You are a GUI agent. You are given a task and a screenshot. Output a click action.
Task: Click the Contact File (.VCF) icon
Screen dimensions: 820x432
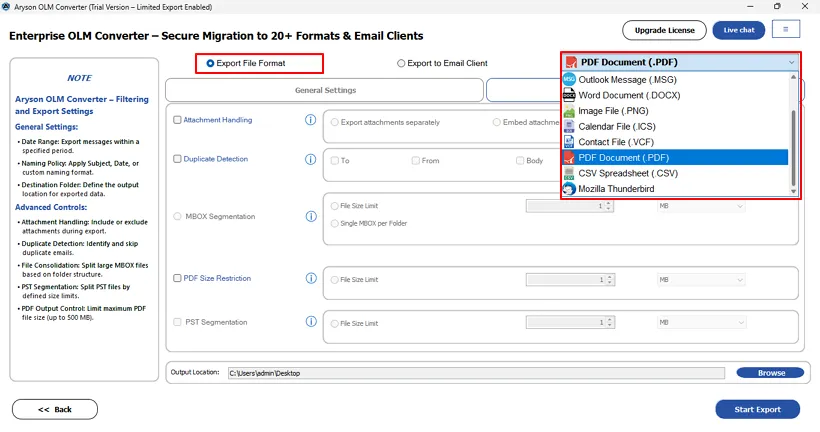pos(569,142)
